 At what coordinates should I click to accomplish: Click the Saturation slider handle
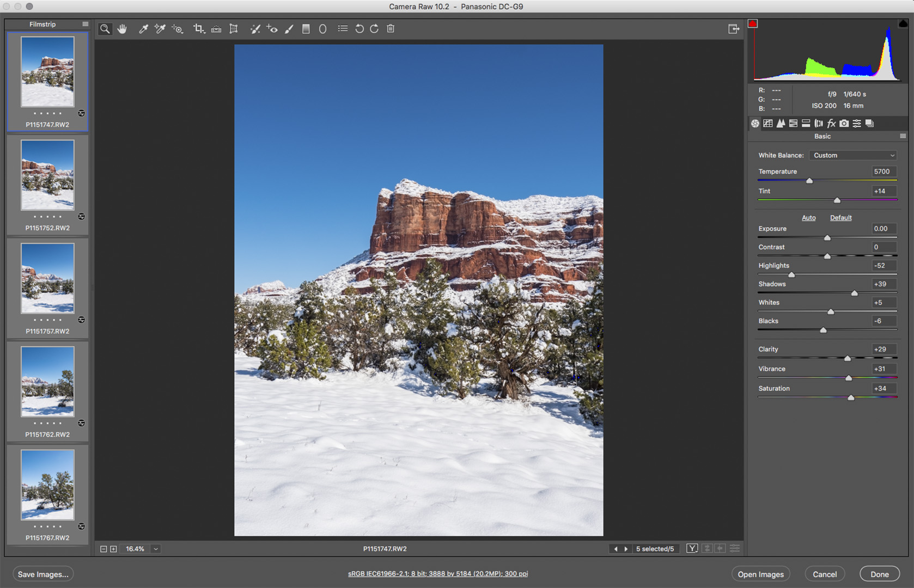click(851, 397)
